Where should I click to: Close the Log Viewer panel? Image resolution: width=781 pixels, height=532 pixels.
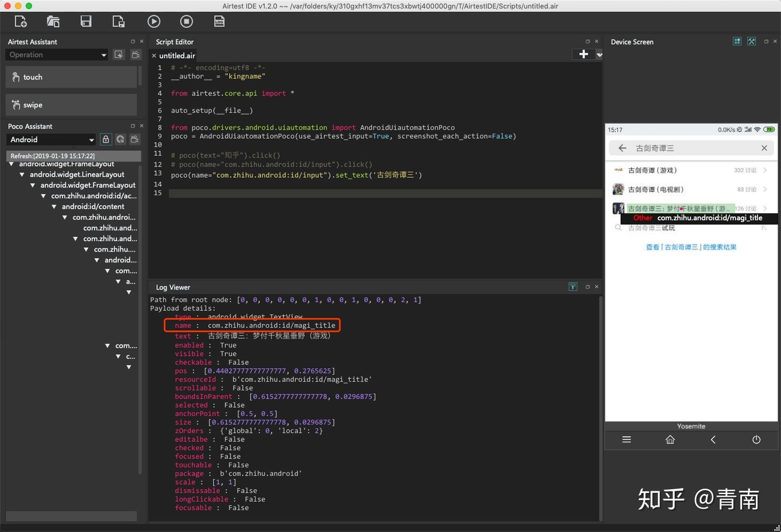pyautogui.click(x=597, y=287)
